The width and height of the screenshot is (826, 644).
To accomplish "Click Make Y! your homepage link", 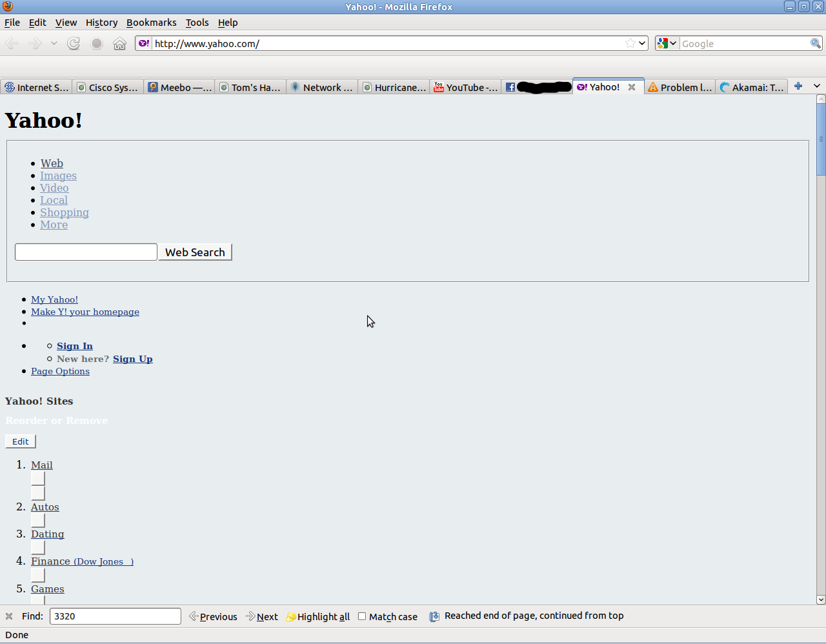I will [85, 312].
